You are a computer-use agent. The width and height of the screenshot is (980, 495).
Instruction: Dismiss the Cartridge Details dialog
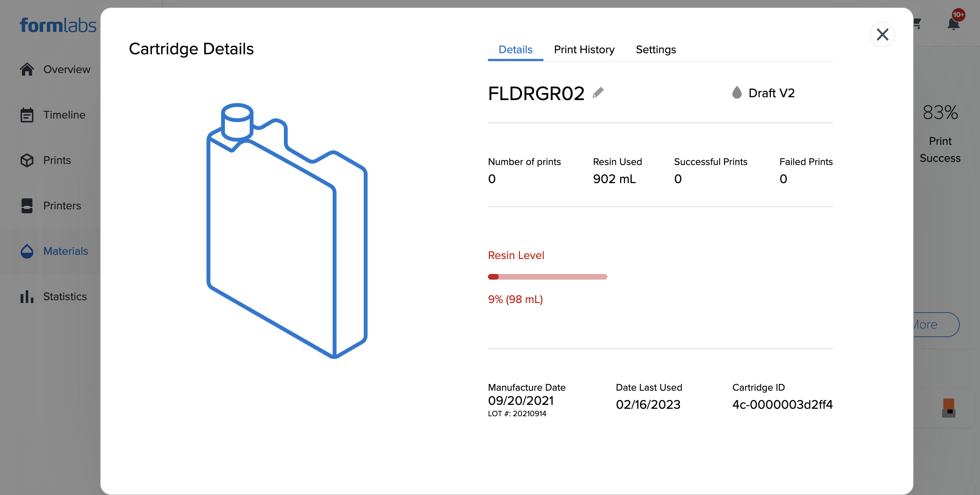[883, 34]
